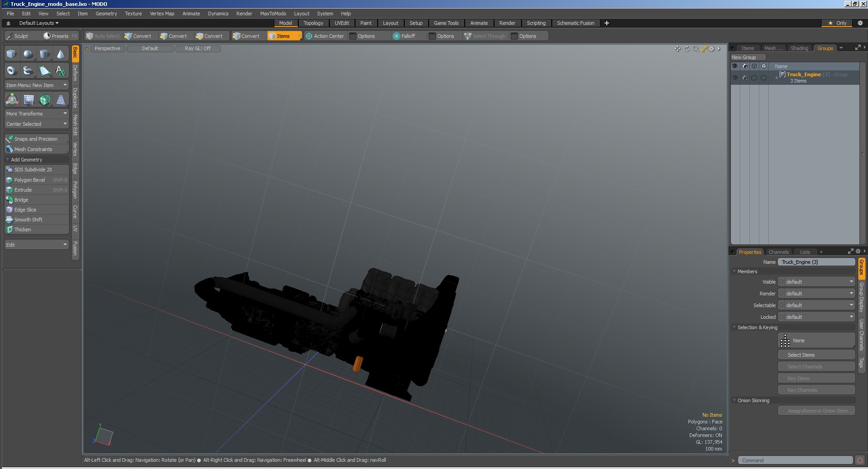868x469 pixels.
Task: Switch to the UVEdit layout tab
Action: 342,23
